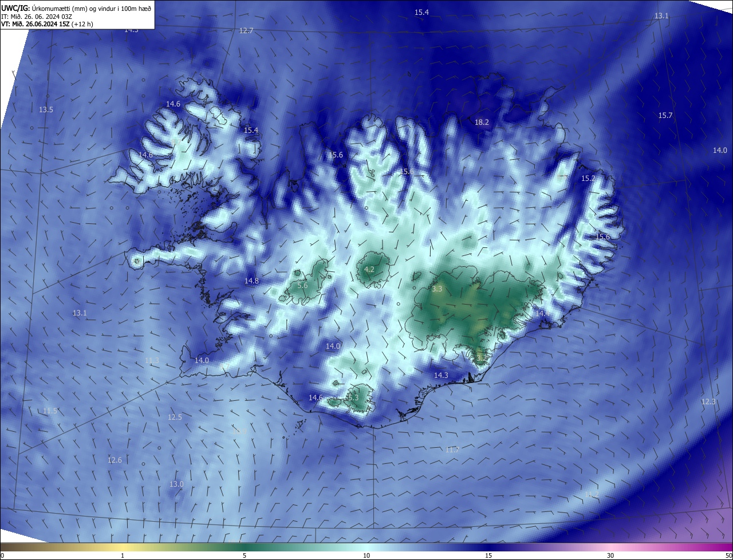Screen dimensions: 733x560
Task: Click the 30 tick on the color scale
Action: pyautogui.click(x=610, y=555)
